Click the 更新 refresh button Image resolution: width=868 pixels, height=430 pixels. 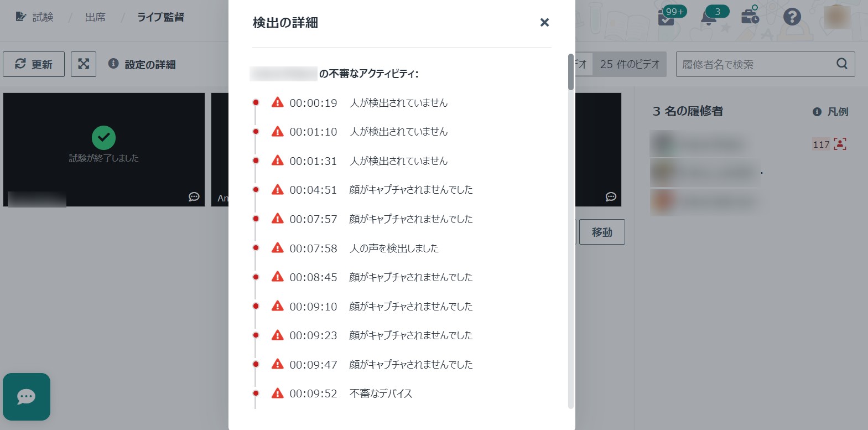34,64
